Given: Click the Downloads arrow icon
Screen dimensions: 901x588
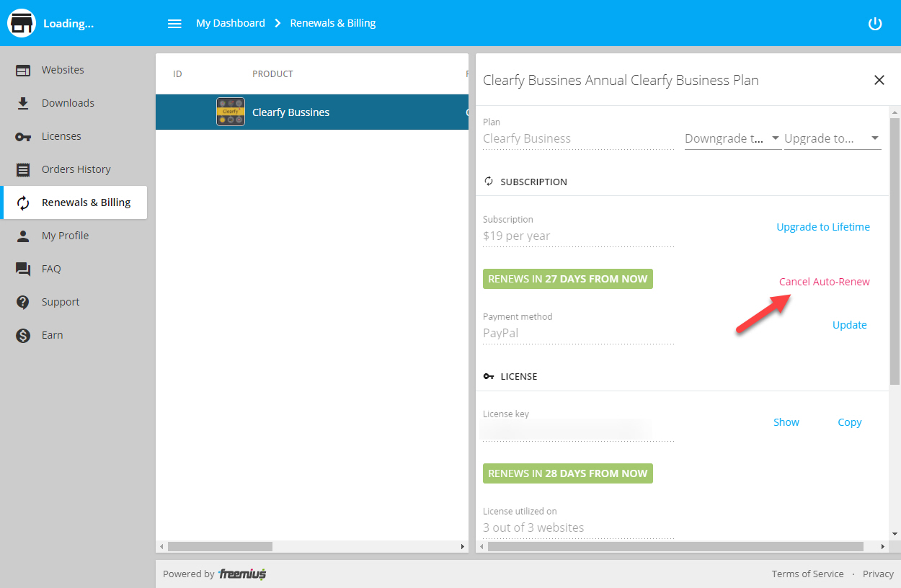Looking at the screenshot, I should click(23, 103).
